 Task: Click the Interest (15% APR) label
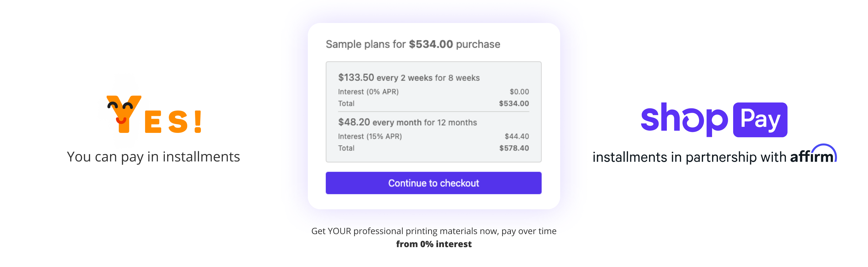tap(370, 136)
